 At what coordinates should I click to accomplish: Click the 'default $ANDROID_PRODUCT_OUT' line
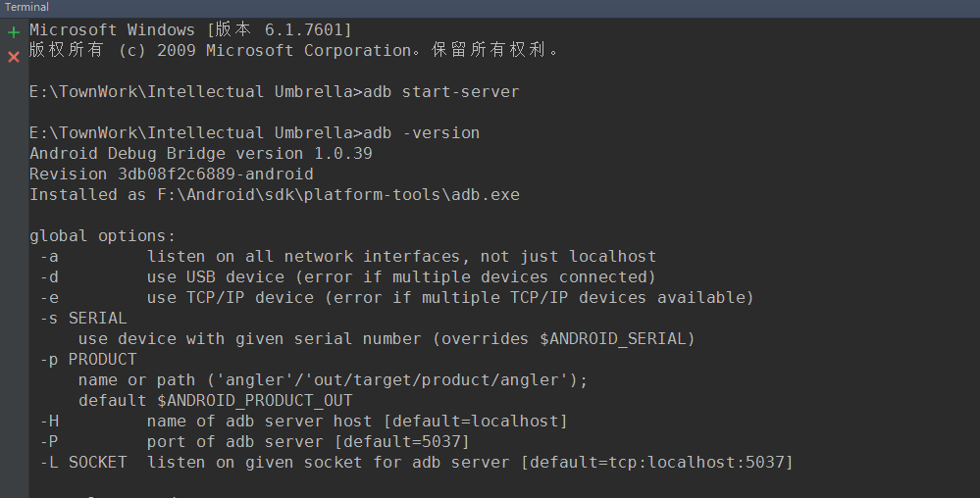click(x=215, y=401)
